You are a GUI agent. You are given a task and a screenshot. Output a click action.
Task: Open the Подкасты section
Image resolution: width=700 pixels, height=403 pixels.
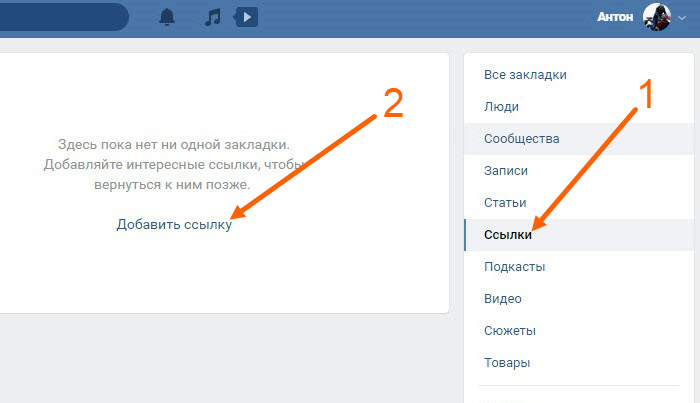coord(514,267)
